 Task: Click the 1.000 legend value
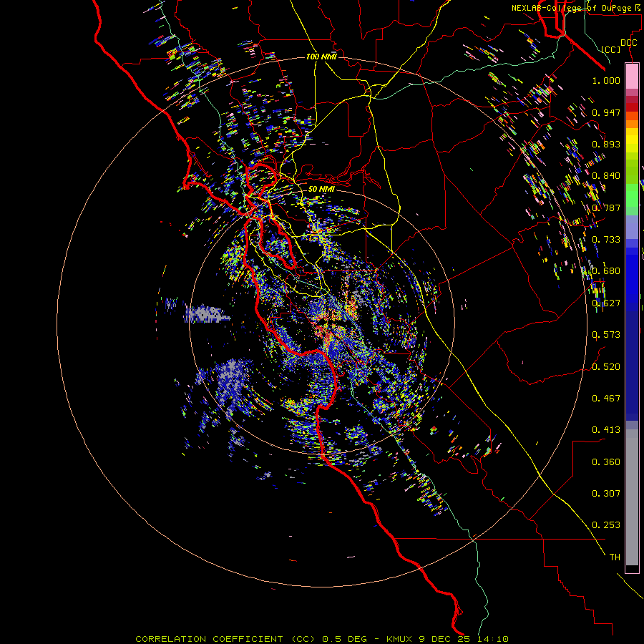[606, 80]
